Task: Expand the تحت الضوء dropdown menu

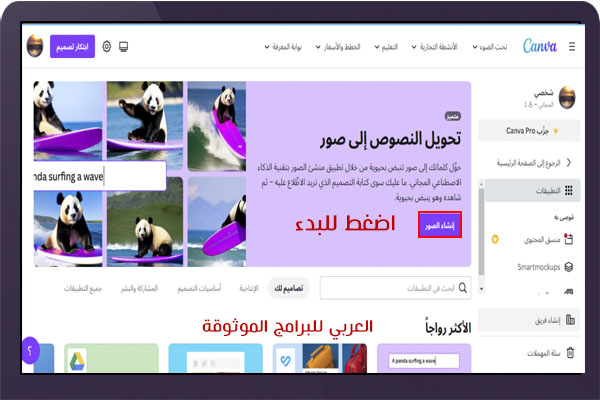Action: [x=490, y=47]
